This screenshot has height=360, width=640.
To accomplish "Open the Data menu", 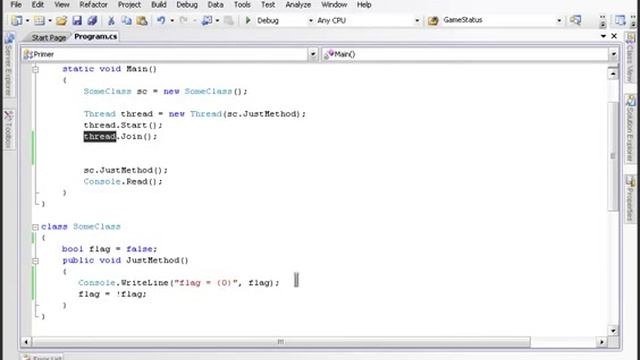I will tap(216, 5).
